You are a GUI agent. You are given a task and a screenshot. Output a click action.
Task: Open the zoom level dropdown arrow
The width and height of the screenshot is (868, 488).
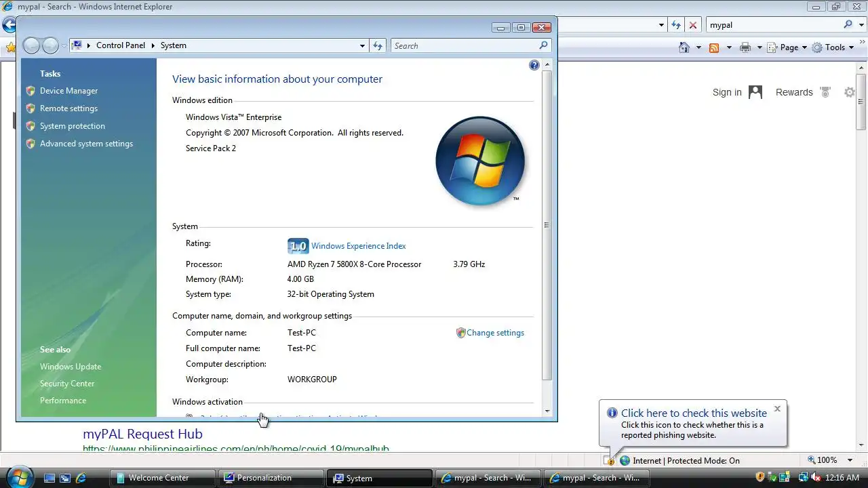(850, 460)
